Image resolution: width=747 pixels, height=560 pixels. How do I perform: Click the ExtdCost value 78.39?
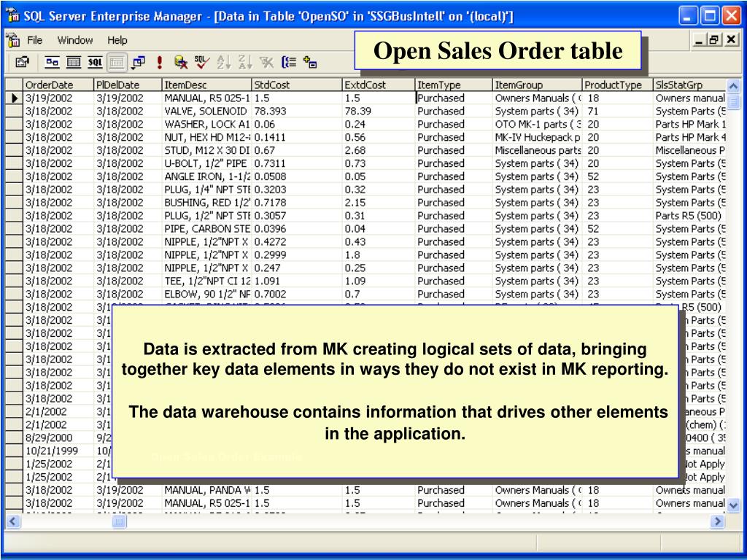coord(379,111)
